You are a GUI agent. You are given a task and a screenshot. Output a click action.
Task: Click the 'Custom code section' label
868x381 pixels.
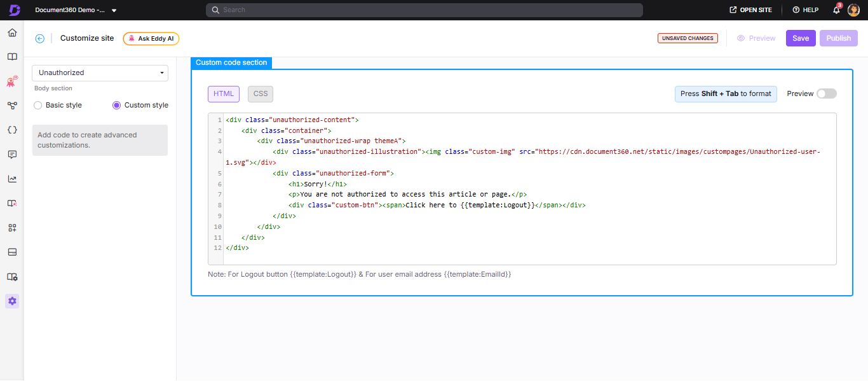231,62
